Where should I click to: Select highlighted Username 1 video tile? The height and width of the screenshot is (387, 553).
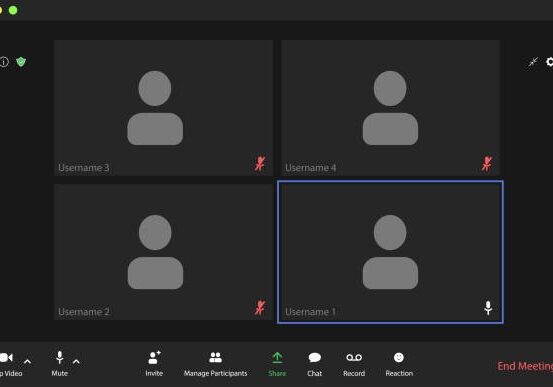[390, 252]
